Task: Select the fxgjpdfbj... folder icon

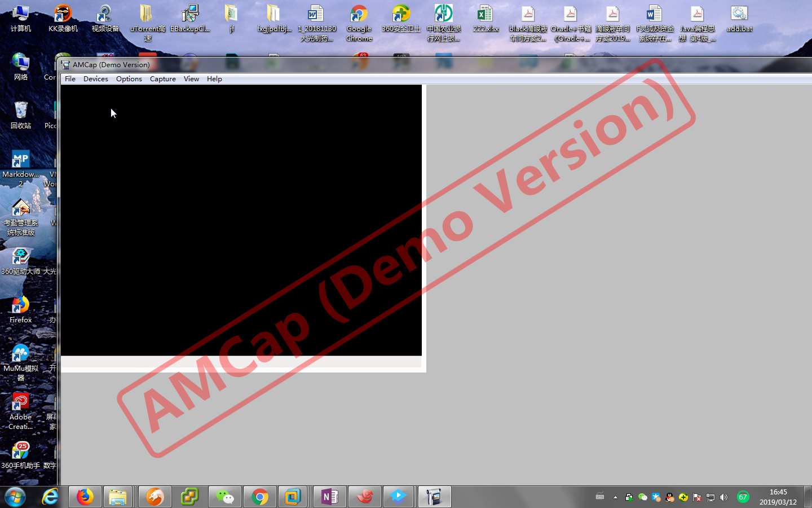Action: coord(274,19)
